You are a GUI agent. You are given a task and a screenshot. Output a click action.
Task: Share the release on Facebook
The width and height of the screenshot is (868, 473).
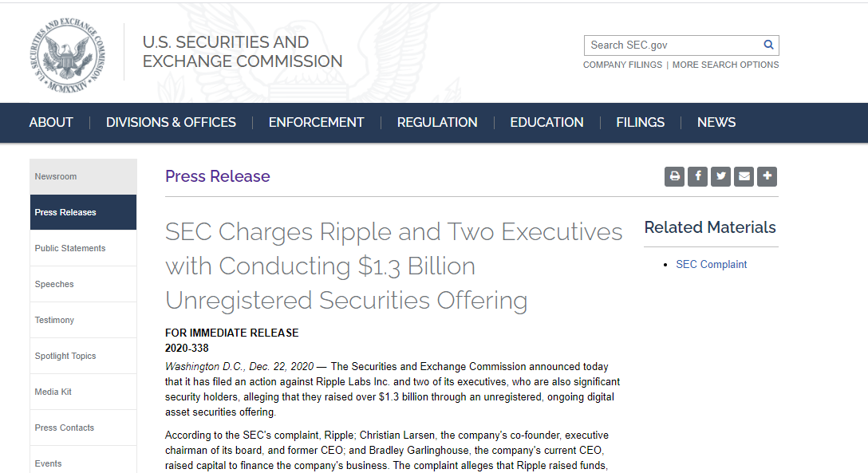click(x=697, y=176)
